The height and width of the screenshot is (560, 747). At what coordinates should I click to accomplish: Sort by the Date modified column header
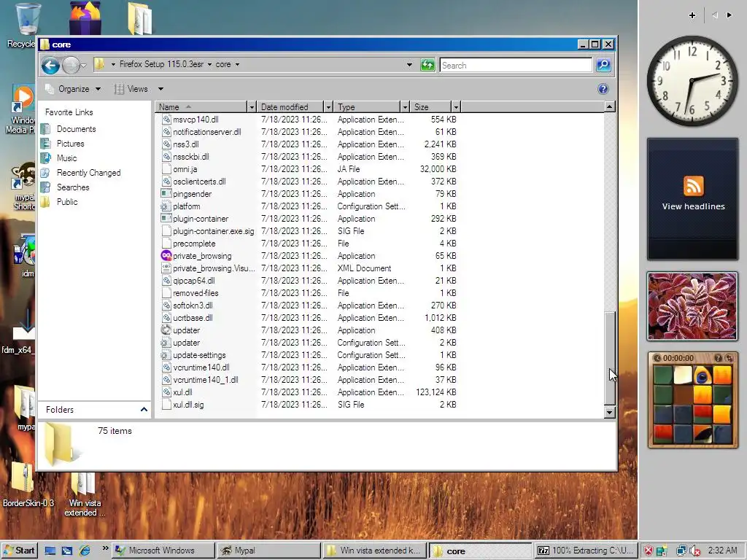pyautogui.click(x=290, y=107)
